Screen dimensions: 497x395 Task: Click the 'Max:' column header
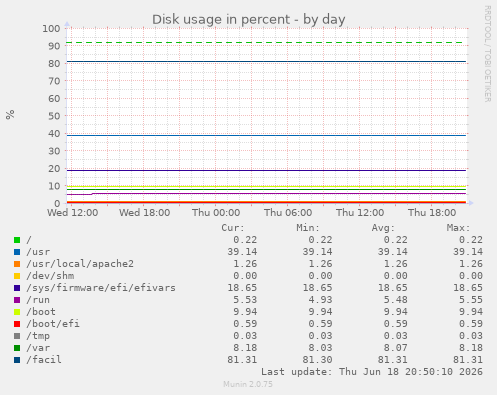pyautogui.click(x=458, y=228)
